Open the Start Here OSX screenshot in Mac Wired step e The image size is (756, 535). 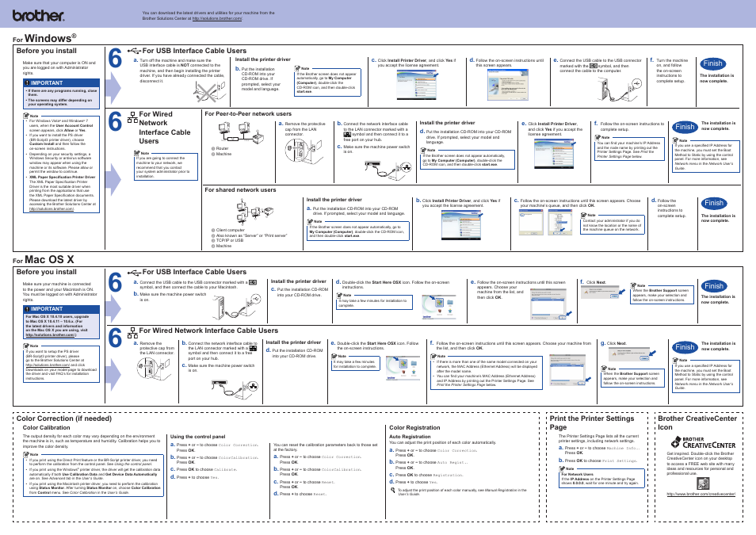pyautogui.click(x=403, y=369)
